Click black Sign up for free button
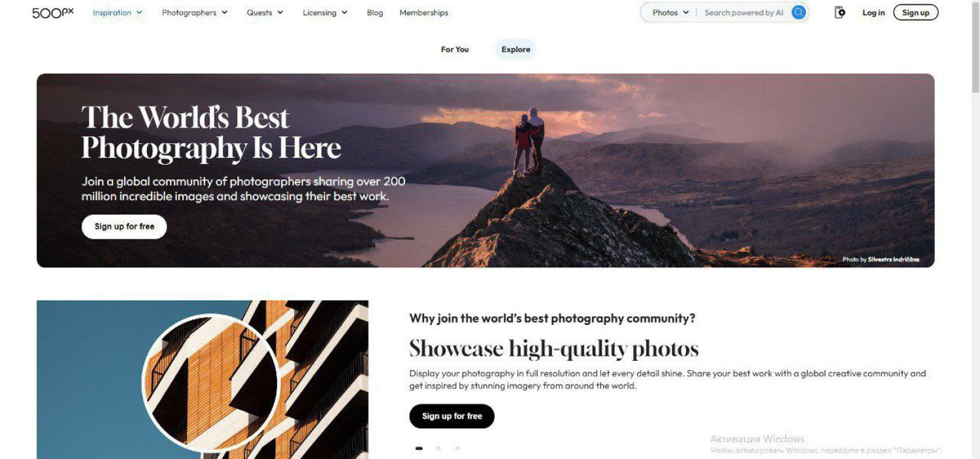This screenshot has width=980, height=459. click(x=452, y=416)
